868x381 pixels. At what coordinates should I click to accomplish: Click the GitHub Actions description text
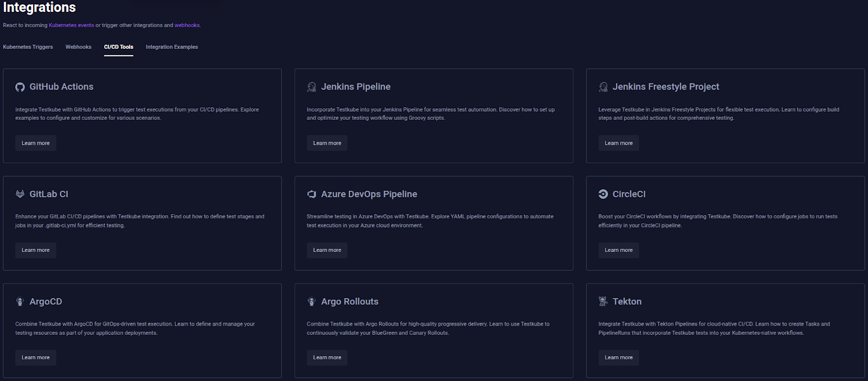137,114
